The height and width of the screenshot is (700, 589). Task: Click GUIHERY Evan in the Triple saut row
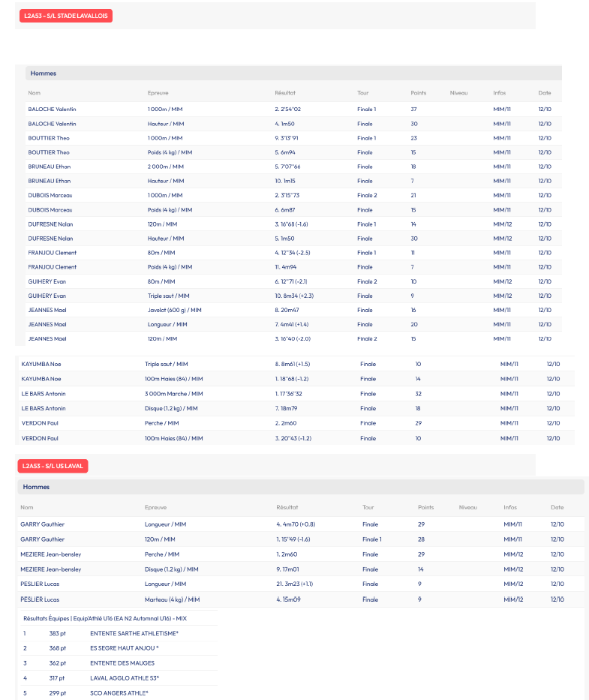coord(47,296)
